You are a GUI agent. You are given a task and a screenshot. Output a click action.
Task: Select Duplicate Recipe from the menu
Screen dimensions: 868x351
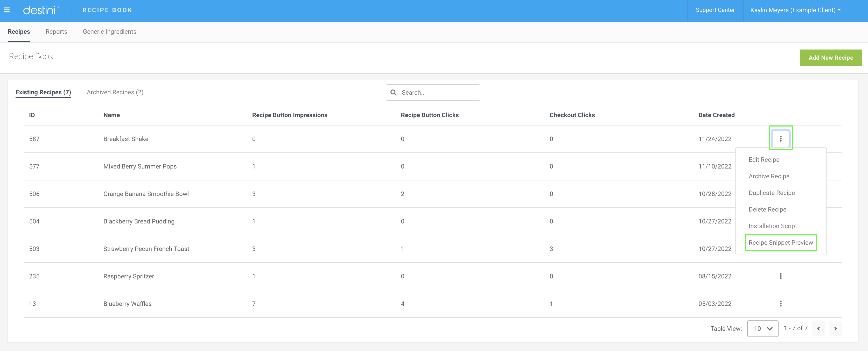coord(771,193)
